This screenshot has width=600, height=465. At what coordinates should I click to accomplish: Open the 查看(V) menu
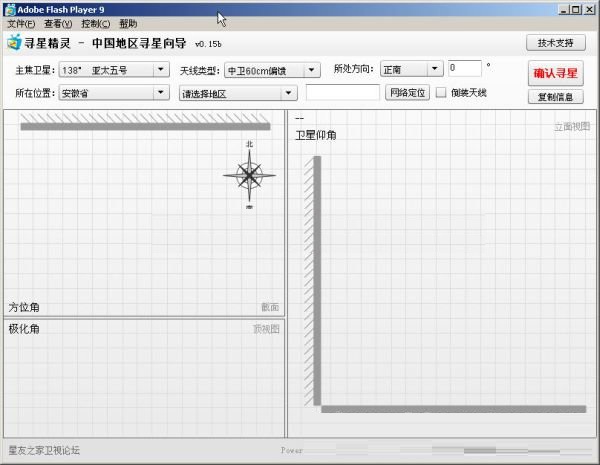pos(58,24)
